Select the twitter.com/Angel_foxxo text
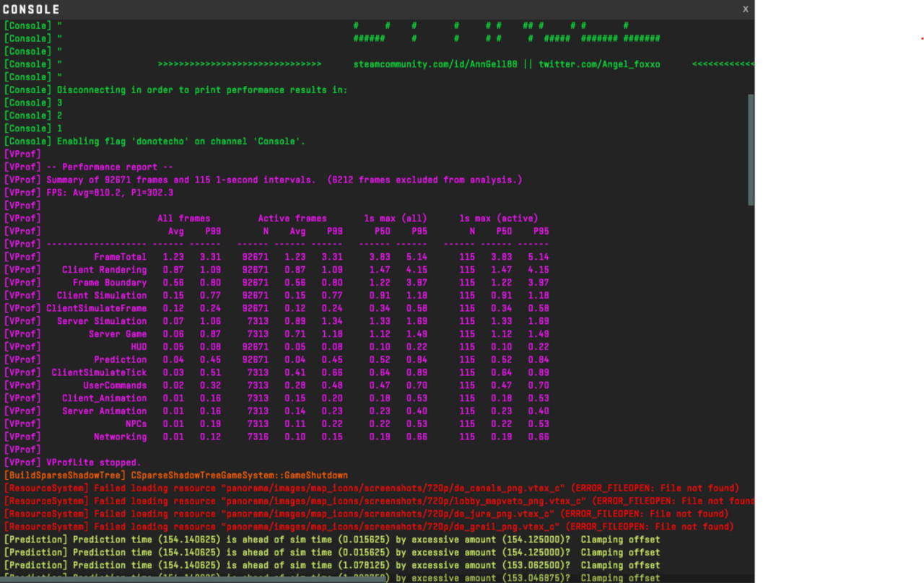Viewport: 924px width, 583px height. (x=599, y=64)
